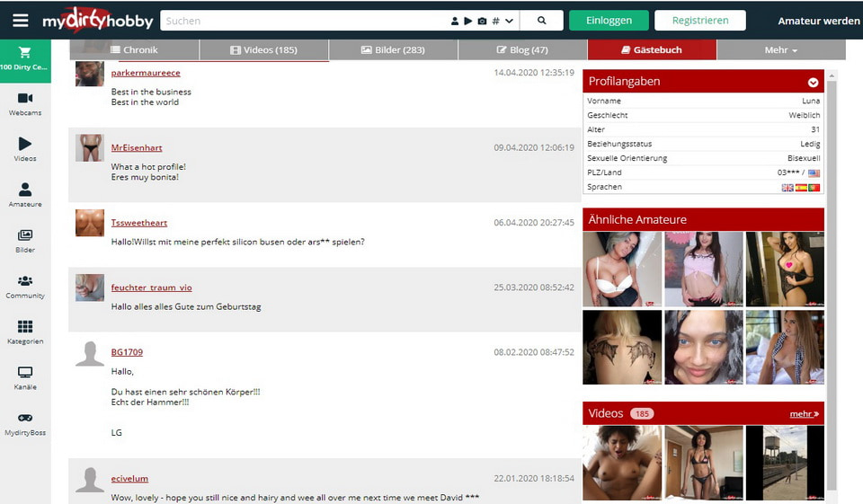The width and height of the screenshot is (863, 504).
Task: Open the parkermaureece user profile link
Action: click(146, 73)
